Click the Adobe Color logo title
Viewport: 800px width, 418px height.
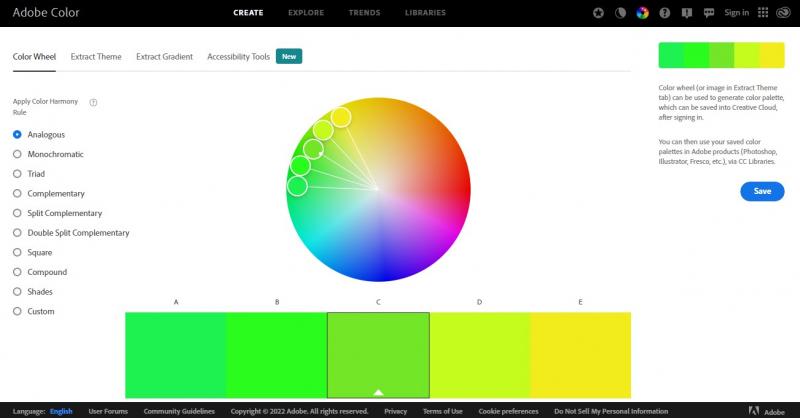click(46, 12)
